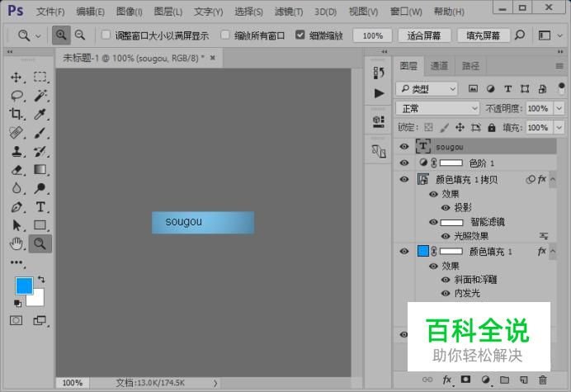
Task: Toggle visibility of 投影 effect
Action: point(446,208)
